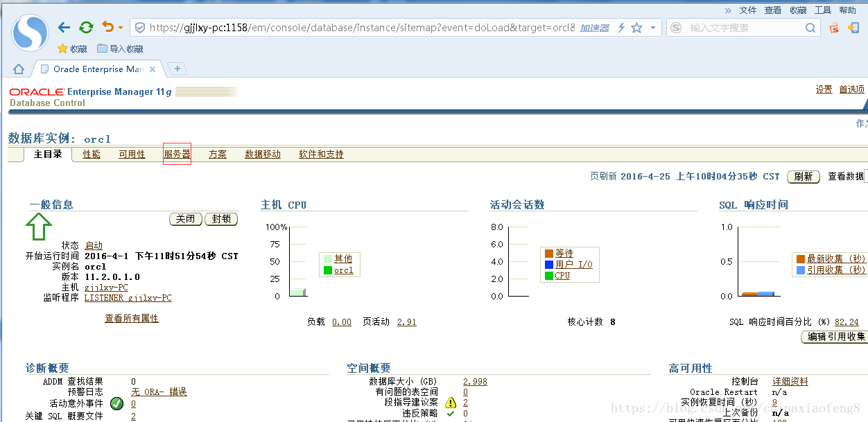The image size is (868, 422).
Task: Open the address bar dropdown arrow
Action: (x=653, y=28)
